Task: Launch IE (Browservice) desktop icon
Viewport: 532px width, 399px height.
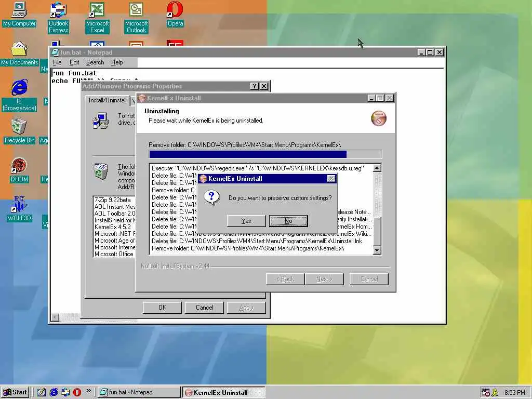Action: click(19, 96)
